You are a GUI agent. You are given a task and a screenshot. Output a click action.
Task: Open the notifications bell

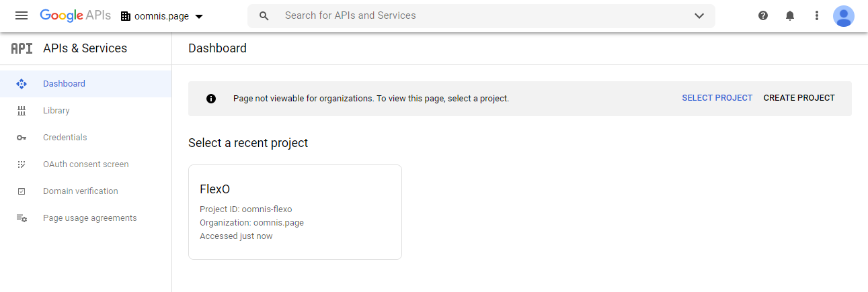click(790, 15)
